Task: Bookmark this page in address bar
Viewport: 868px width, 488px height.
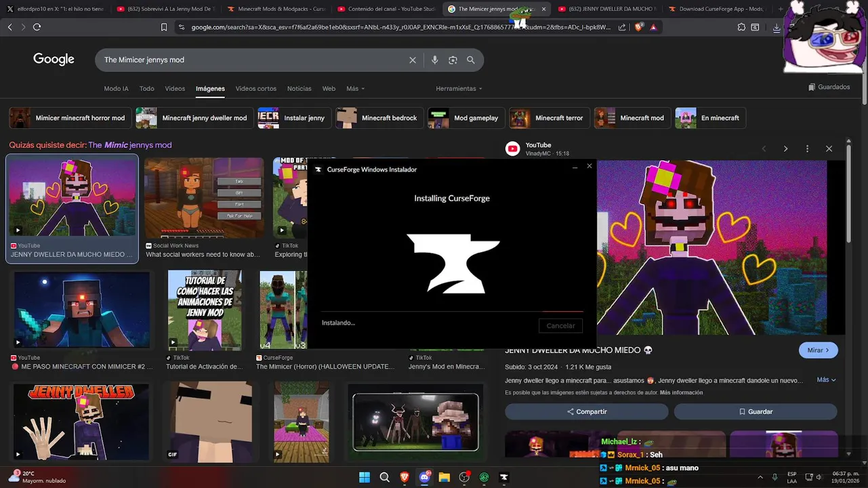Action: (164, 27)
